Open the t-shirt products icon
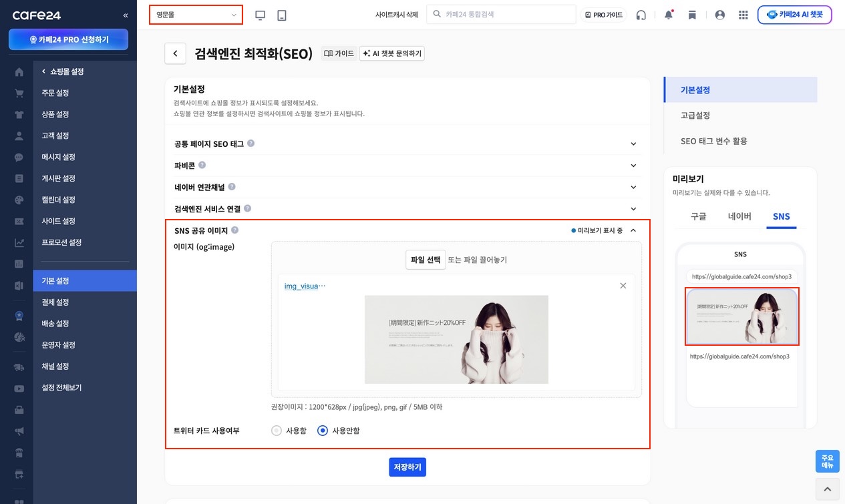Image resolution: width=845 pixels, height=504 pixels. pos(19,115)
